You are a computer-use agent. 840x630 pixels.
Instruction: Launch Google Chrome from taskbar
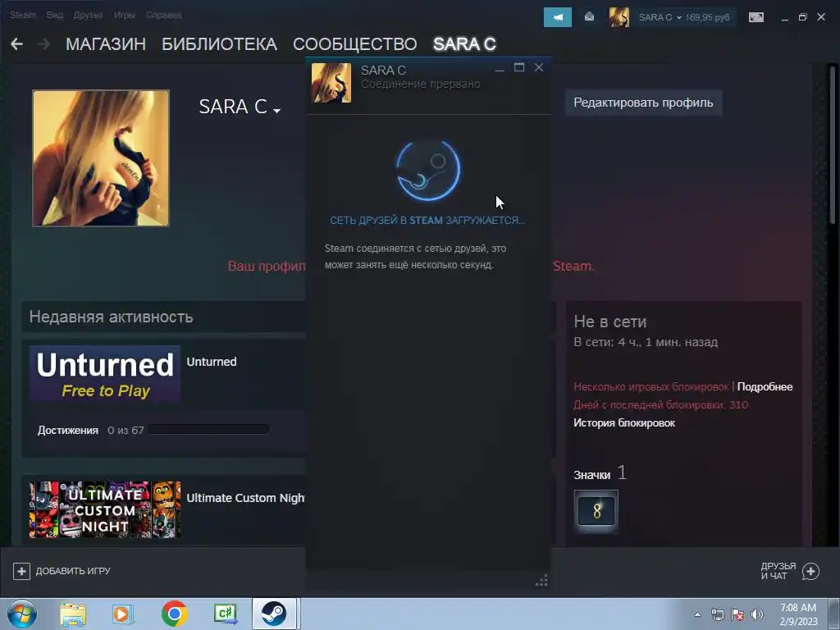point(174,614)
